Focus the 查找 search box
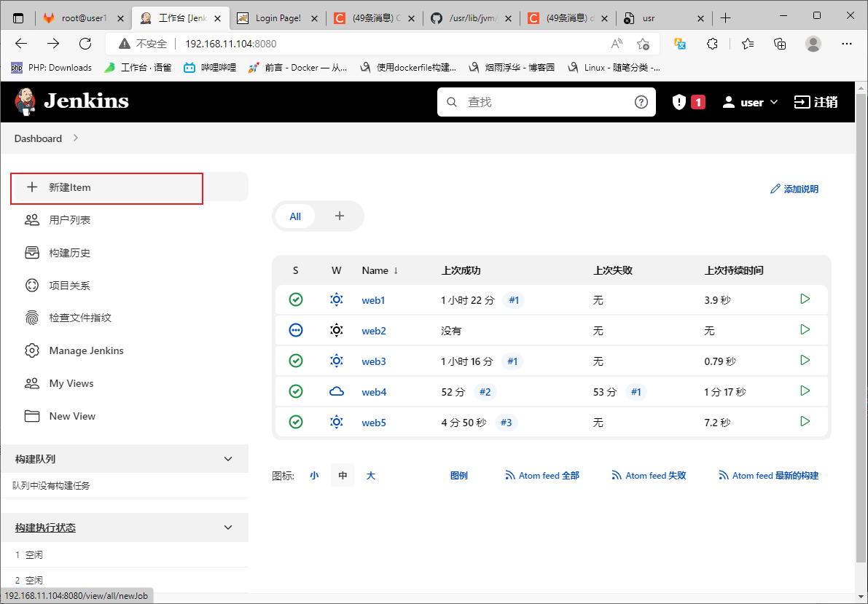 point(547,102)
